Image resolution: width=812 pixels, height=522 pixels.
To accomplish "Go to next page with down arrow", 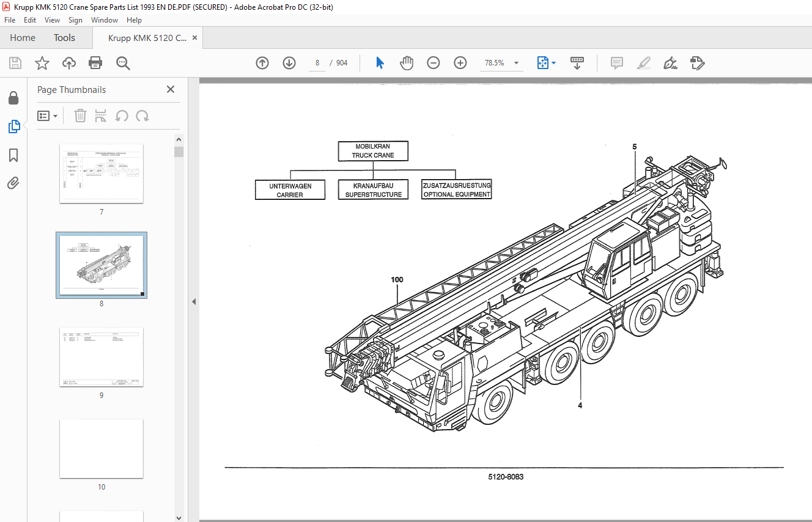I will [289, 63].
